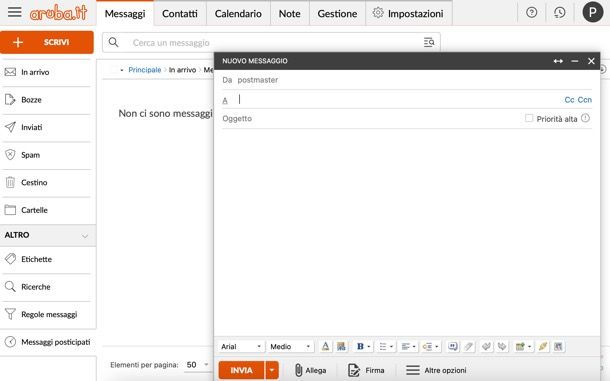This screenshot has width=610, height=381.
Task: Insert hyperlink in message
Action: [543, 346]
